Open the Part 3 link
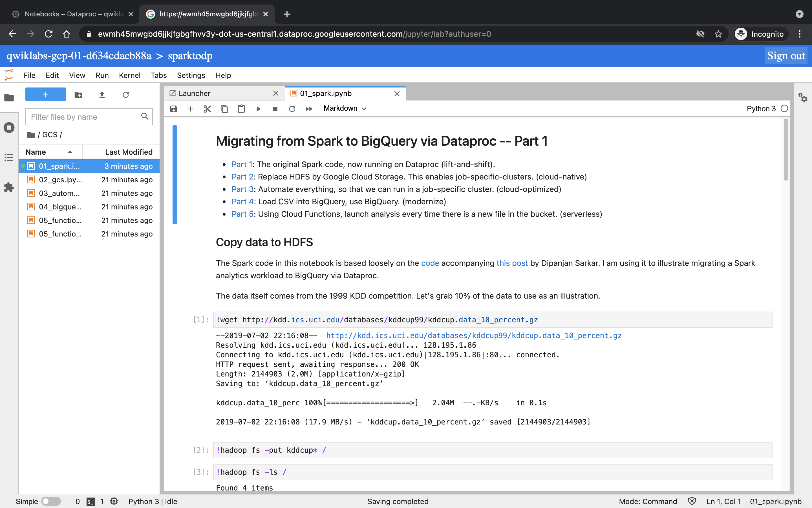812x508 pixels. click(242, 189)
